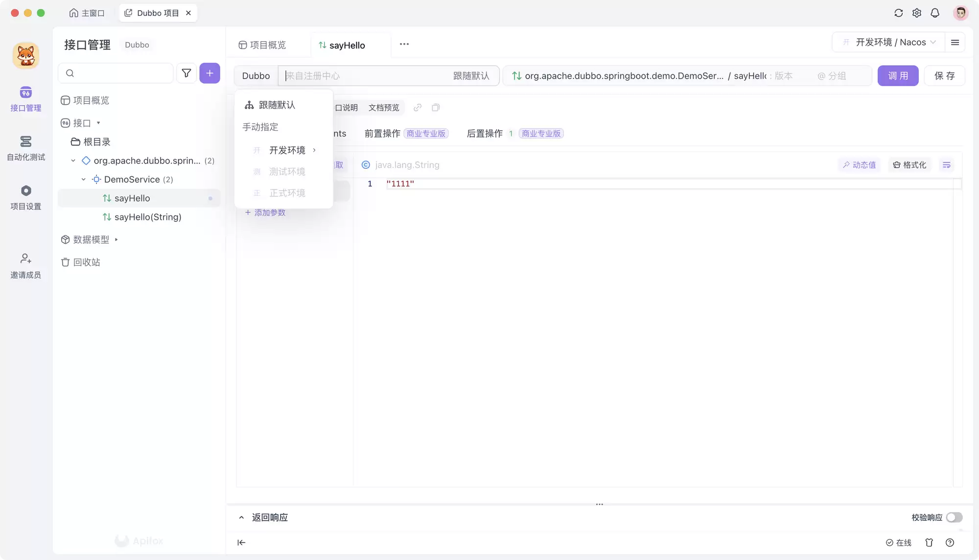This screenshot has width=979, height=560.
Task: Click the duplicate copy icon
Action: pyautogui.click(x=436, y=108)
